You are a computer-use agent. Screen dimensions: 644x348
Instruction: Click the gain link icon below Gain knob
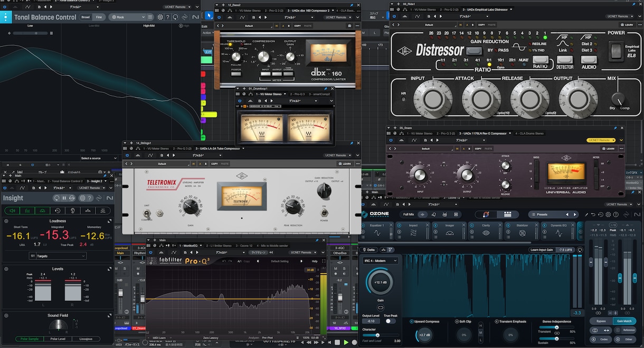[x=380, y=306]
